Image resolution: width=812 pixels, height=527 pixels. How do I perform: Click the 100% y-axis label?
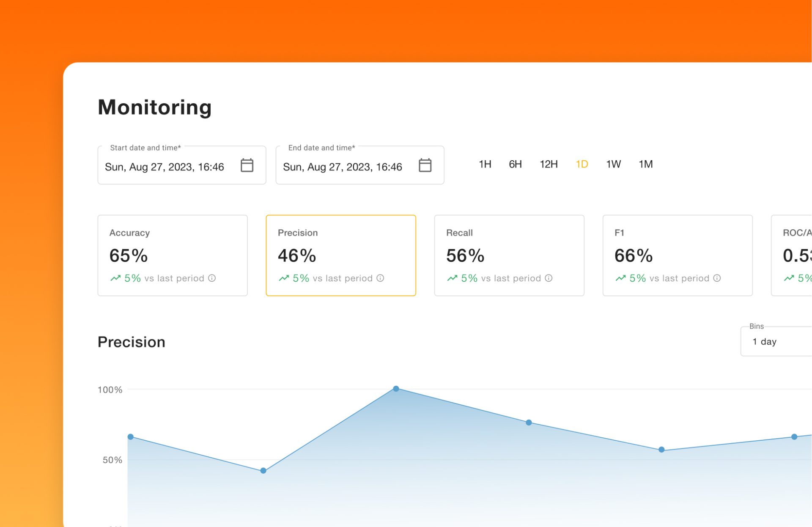(x=110, y=390)
